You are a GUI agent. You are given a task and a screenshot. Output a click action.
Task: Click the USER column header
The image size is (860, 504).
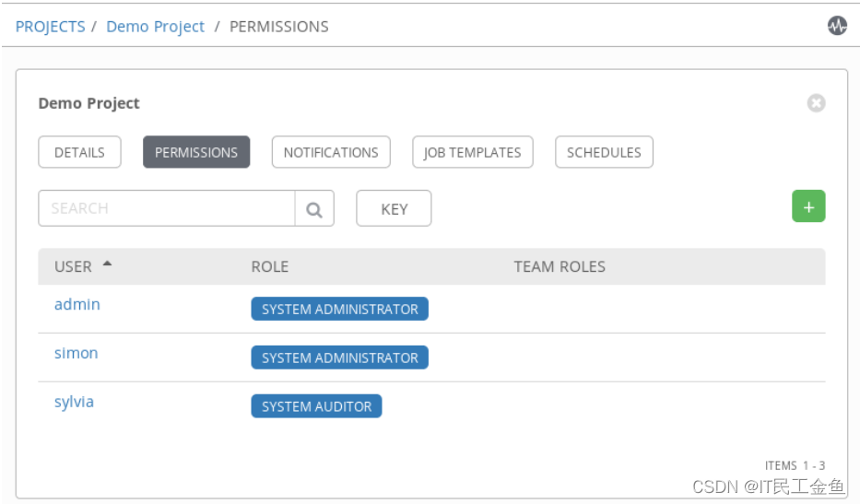73,266
